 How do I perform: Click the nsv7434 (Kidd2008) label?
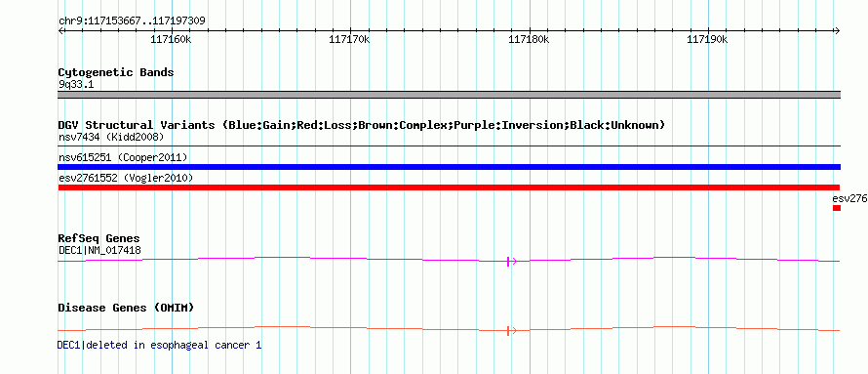(111, 137)
